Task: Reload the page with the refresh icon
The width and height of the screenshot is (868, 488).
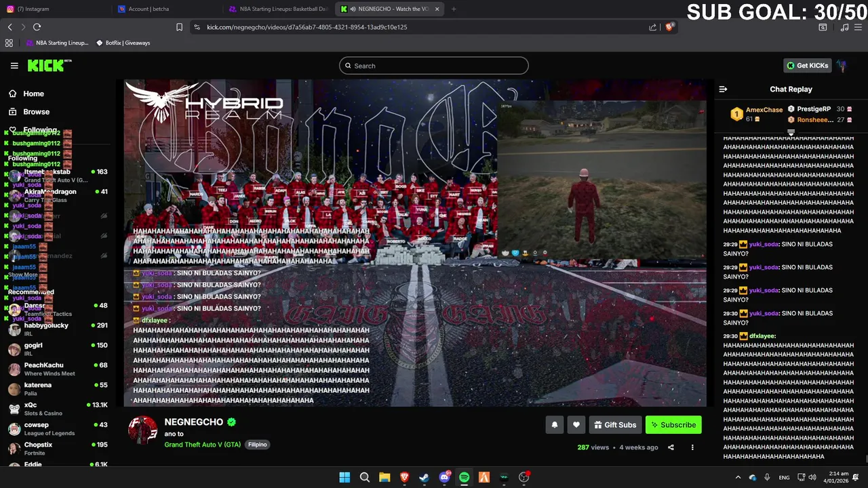Action: (37, 27)
